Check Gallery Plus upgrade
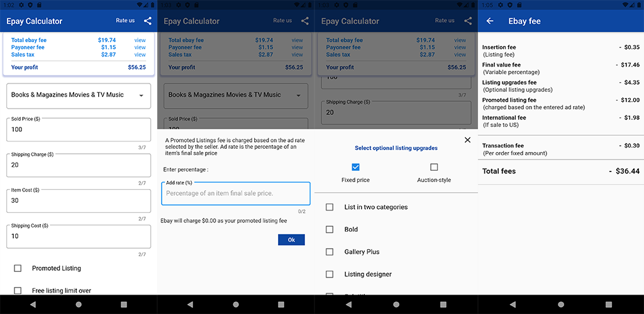Image resolution: width=644 pixels, height=314 pixels. (x=330, y=252)
